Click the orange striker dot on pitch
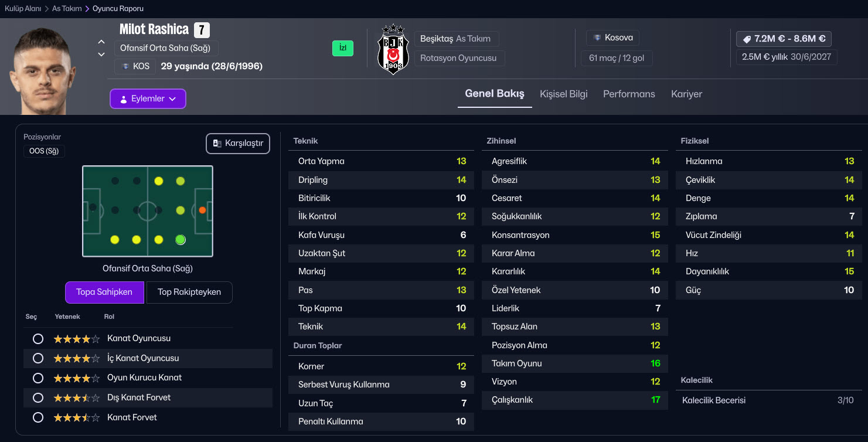868x442 pixels. pos(202,210)
